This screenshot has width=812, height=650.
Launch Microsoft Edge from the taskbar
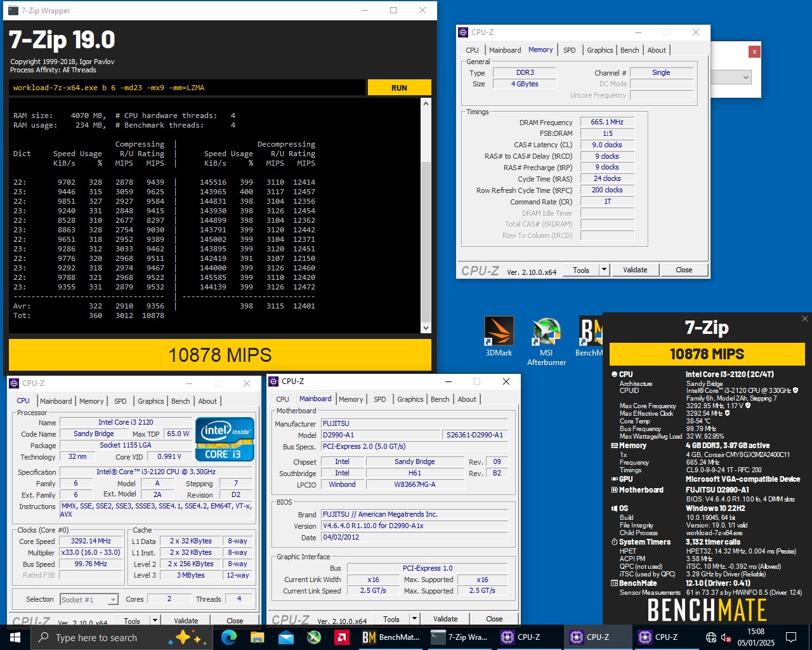point(229,637)
